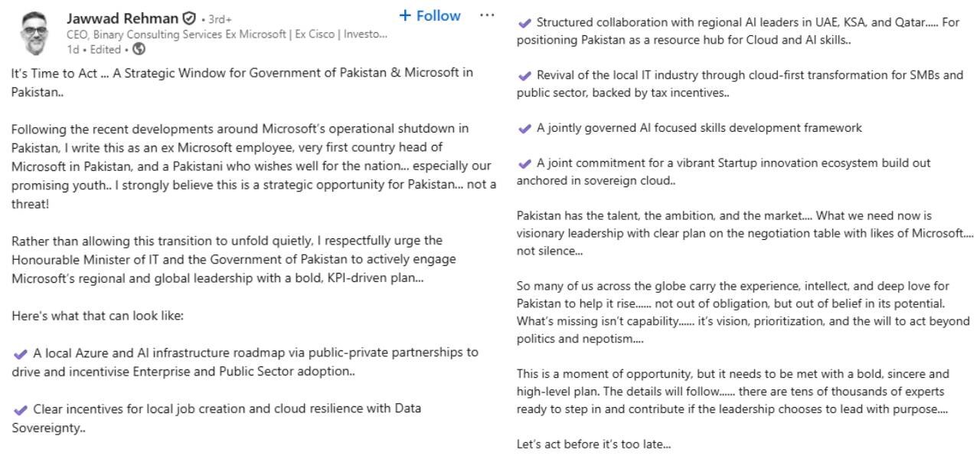Click 'Here's what that can look like:' text

[x=97, y=316]
